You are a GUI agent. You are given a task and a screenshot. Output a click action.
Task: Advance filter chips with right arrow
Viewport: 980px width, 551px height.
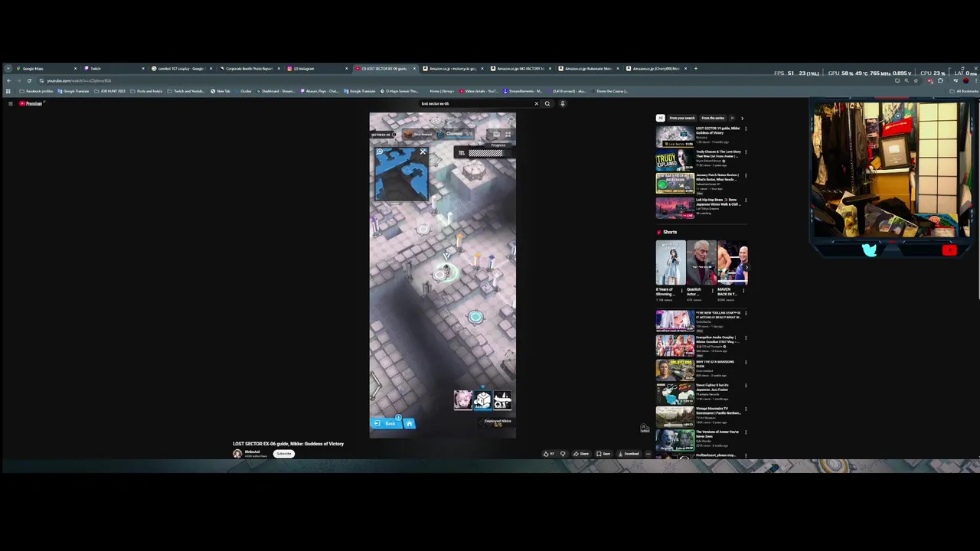[741, 118]
